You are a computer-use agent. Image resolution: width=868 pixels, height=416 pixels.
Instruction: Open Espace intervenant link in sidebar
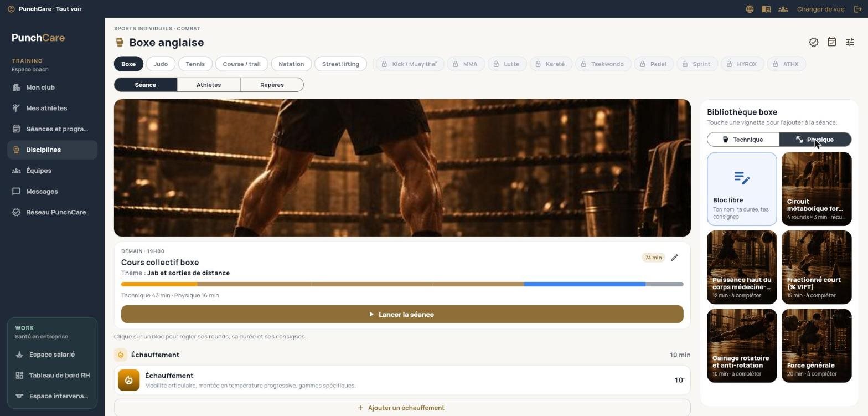coord(53,396)
